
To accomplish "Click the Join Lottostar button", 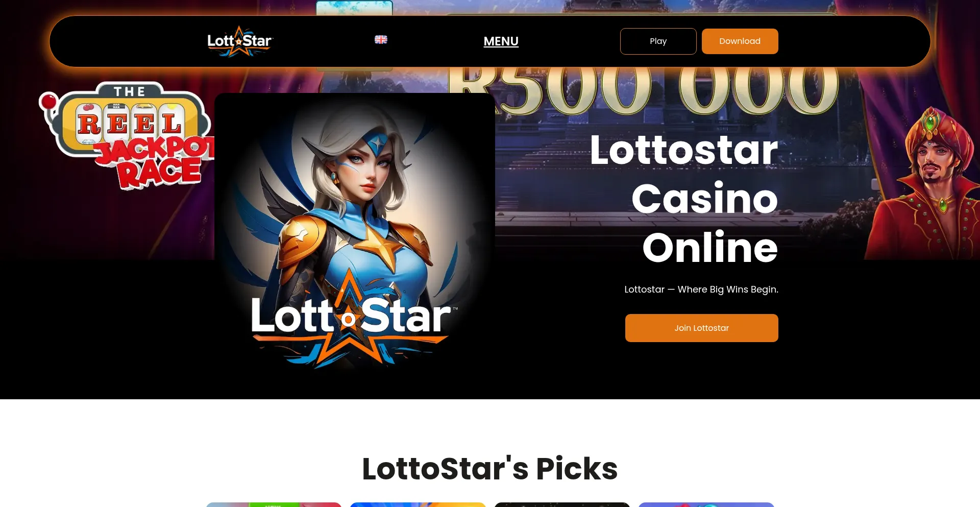I will click(701, 328).
